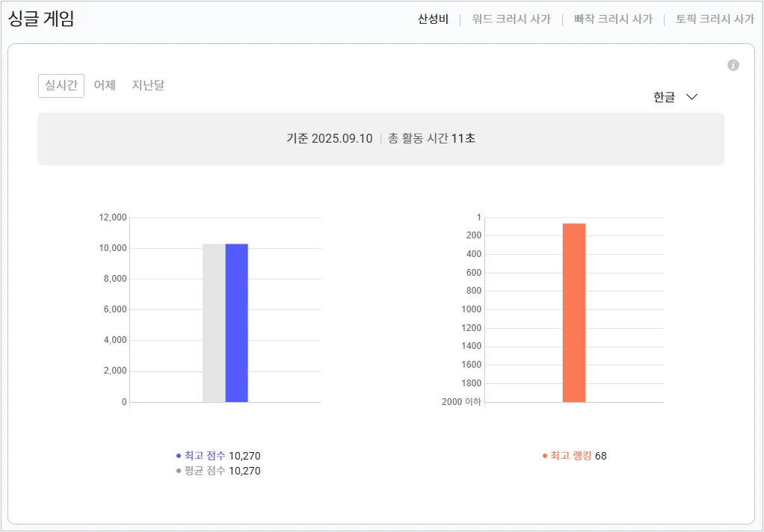Switch to the 지난달 tab
This screenshot has width=764, height=532.
point(148,86)
